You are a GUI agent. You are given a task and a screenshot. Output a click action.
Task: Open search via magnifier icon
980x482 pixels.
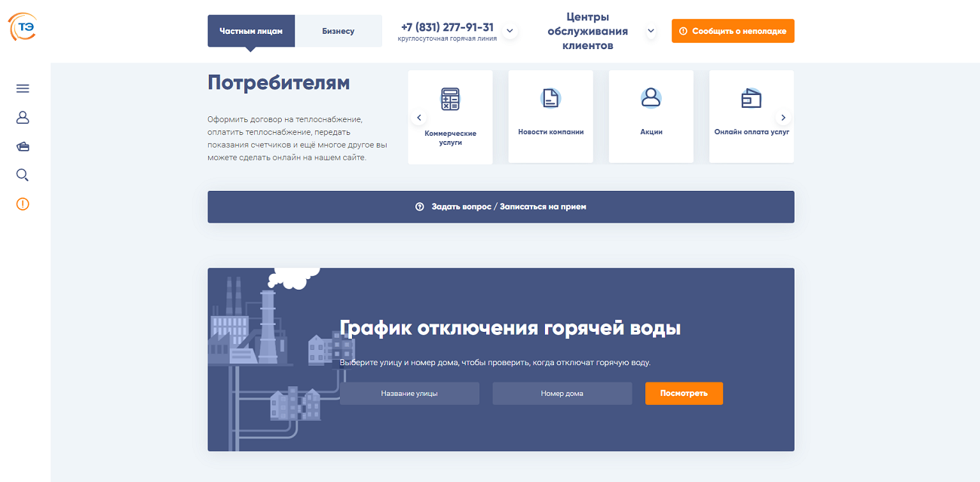[23, 175]
